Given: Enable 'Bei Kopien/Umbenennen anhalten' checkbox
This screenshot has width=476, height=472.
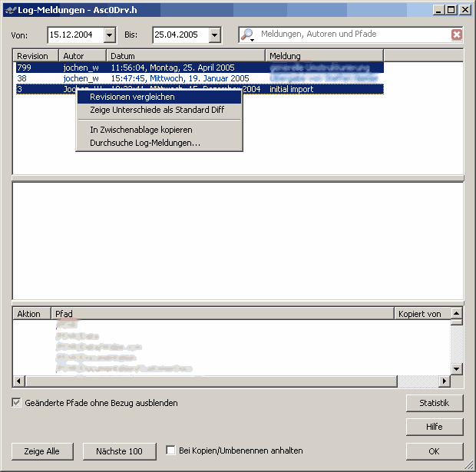Looking at the screenshot, I should coord(170,451).
